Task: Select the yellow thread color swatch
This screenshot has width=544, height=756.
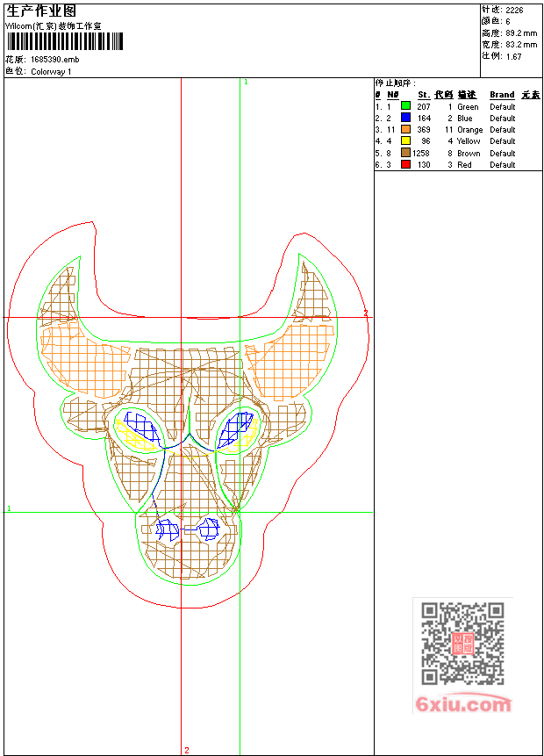Action: tap(405, 140)
